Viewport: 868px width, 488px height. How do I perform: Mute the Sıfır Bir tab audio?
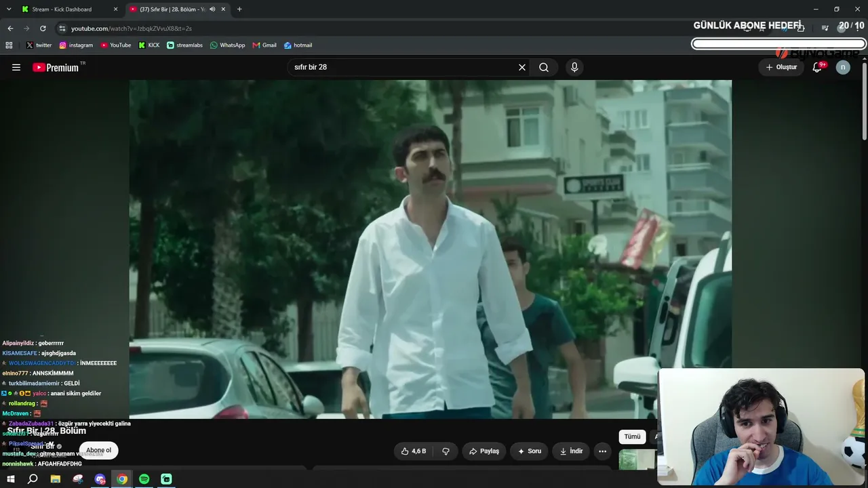[x=212, y=9]
